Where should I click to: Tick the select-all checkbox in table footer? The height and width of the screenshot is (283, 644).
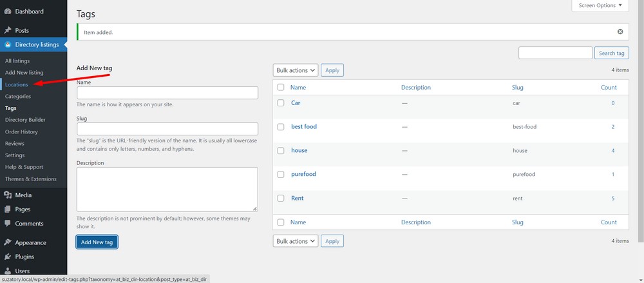coord(281,222)
